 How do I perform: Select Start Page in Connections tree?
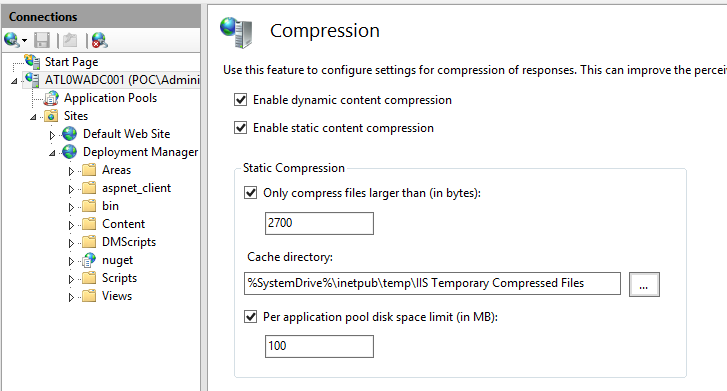click(x=71, y=62)
